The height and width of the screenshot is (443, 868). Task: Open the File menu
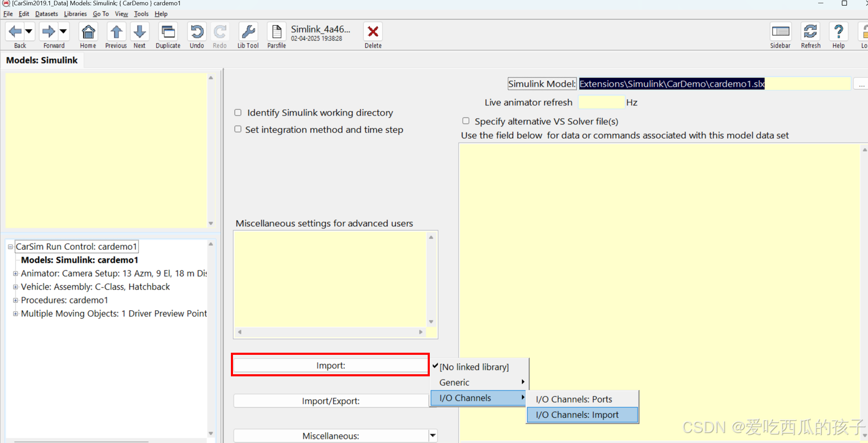point(8,14)
